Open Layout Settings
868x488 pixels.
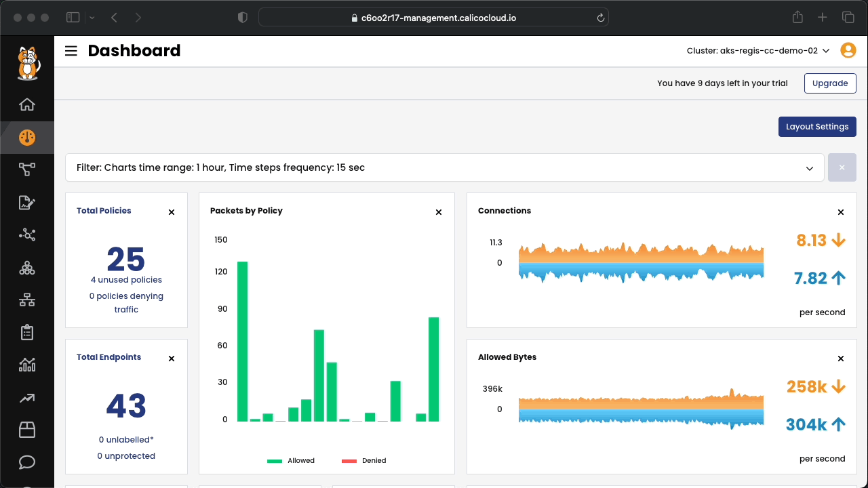click(x=817, y=127)
